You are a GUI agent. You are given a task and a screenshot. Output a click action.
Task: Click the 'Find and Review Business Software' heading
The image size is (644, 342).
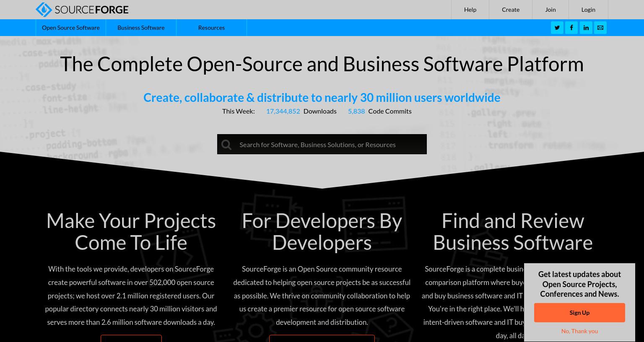(513, 232)
